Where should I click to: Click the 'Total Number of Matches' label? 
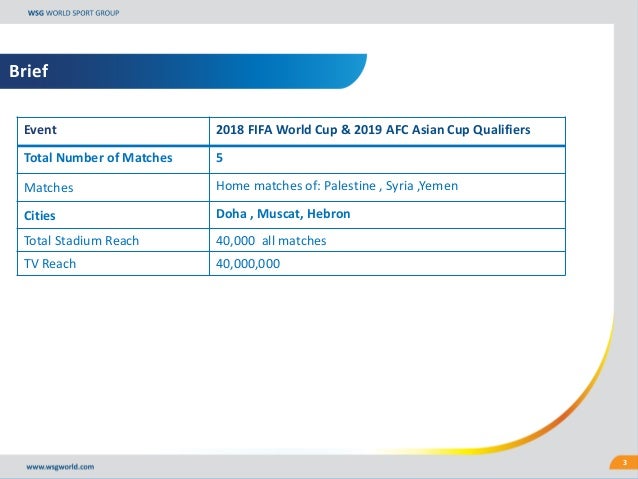[x=98, y=158]
